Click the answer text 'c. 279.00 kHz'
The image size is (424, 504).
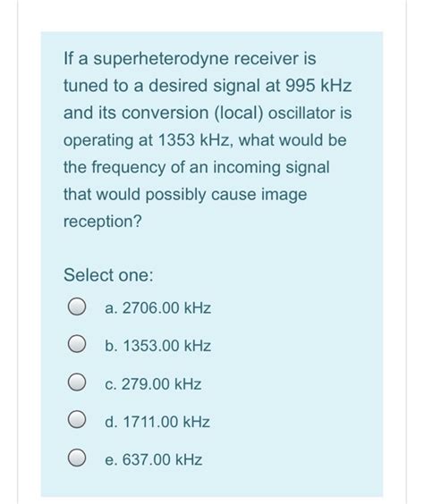[153, 383]
